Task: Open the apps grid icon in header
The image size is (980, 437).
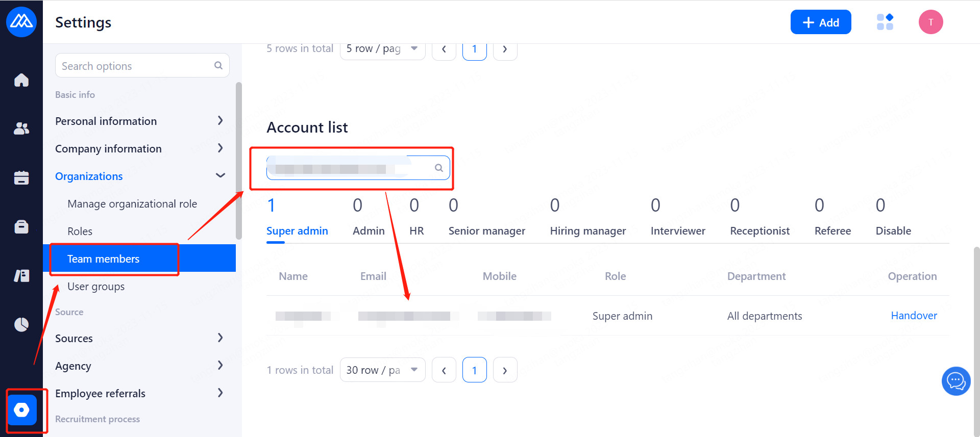Action: (885, 22)
